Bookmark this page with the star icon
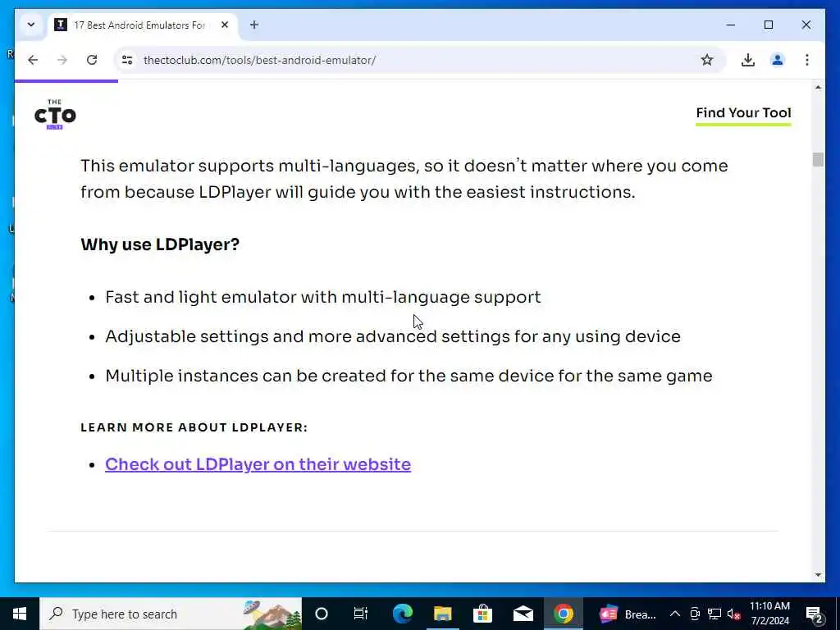The width and height of the screenshot is (840, 630). [707, 60]
